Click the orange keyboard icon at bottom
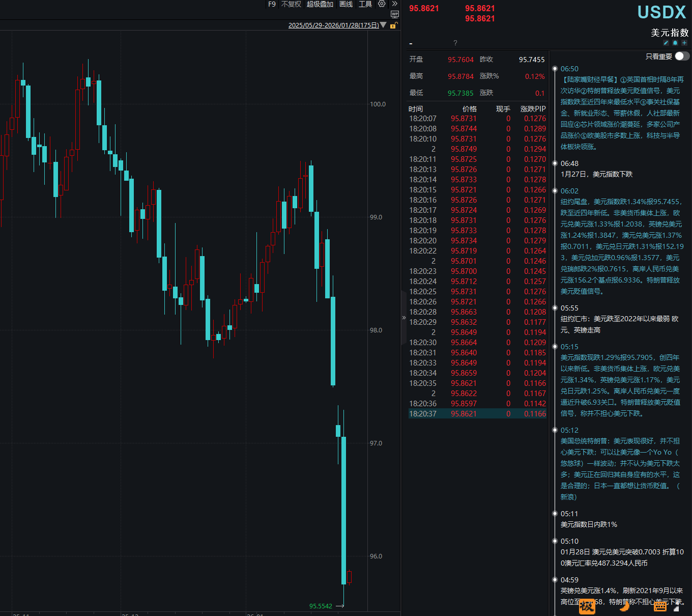This screenshot has height=616, width=692. pyautogui.click(x=660, y=606)
